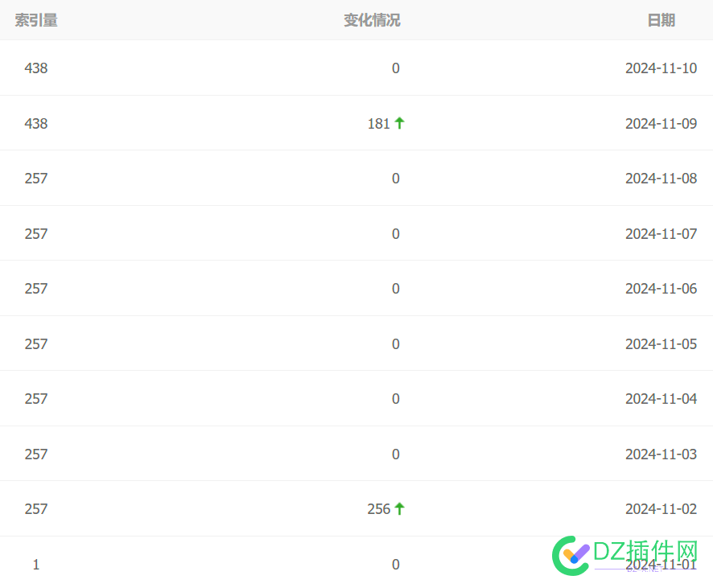Click the date 2024-11-04
713x588 pixels.
661,398
